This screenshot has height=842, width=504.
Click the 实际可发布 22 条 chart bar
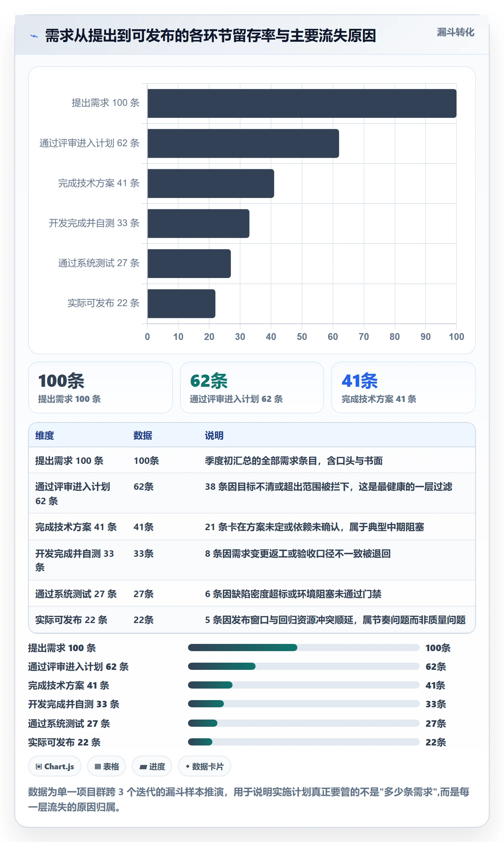(x=181, y=303)
